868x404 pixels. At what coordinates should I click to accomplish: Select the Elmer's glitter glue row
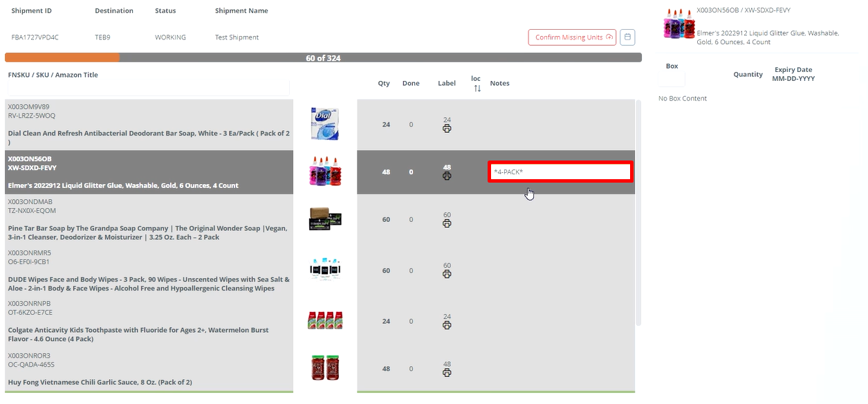pyautogui.click(x=149, y=172)
